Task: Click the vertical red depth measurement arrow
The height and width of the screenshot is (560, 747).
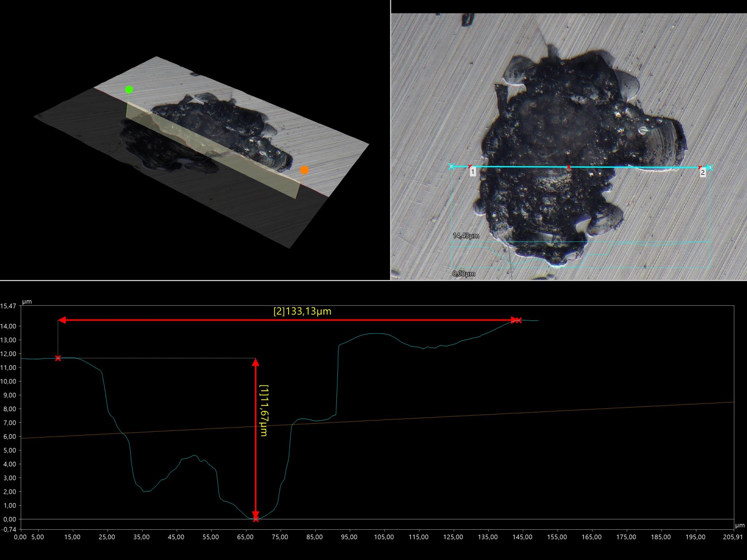Action: (256, 456)
